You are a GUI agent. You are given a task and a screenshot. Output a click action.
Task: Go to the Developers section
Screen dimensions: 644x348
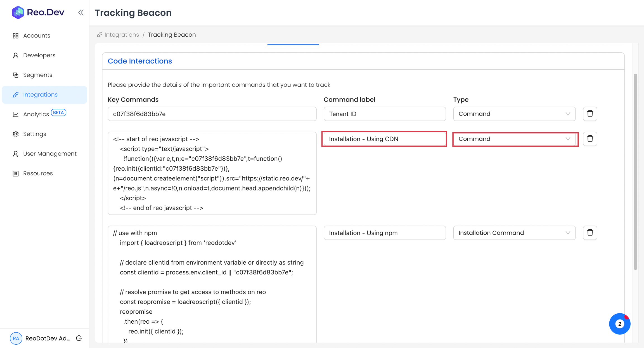coord(39,55)
